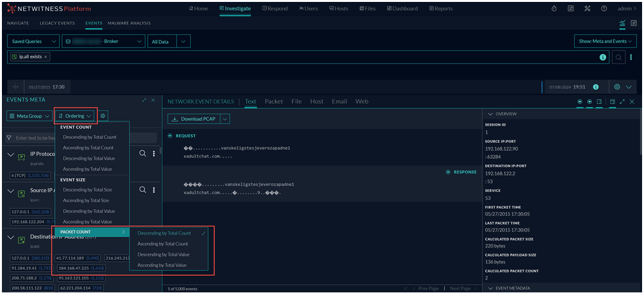The width and height of the screenshot is (644, 293).
Task: Switch to the Email tab
Action: 339,101
